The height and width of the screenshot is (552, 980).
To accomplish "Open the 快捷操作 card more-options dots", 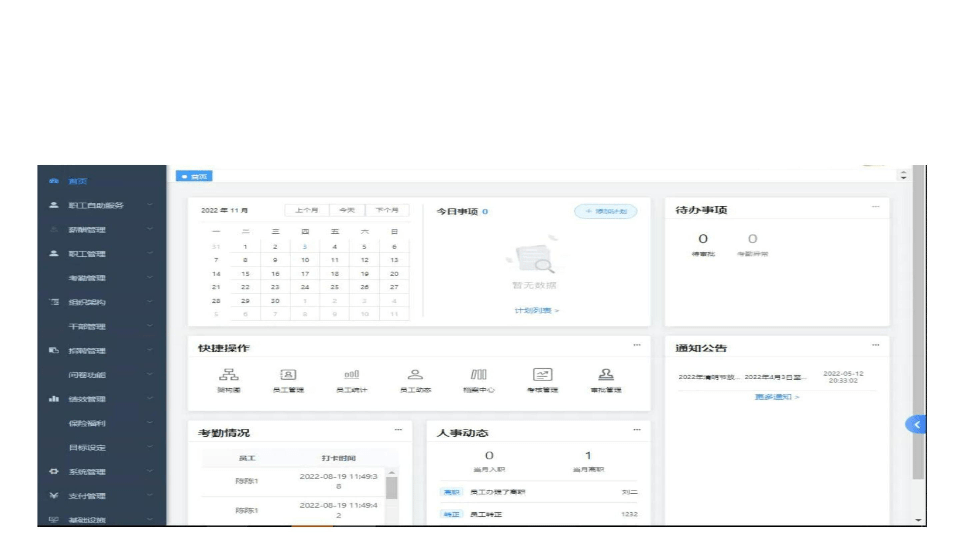I will click(x=637, y=345).
